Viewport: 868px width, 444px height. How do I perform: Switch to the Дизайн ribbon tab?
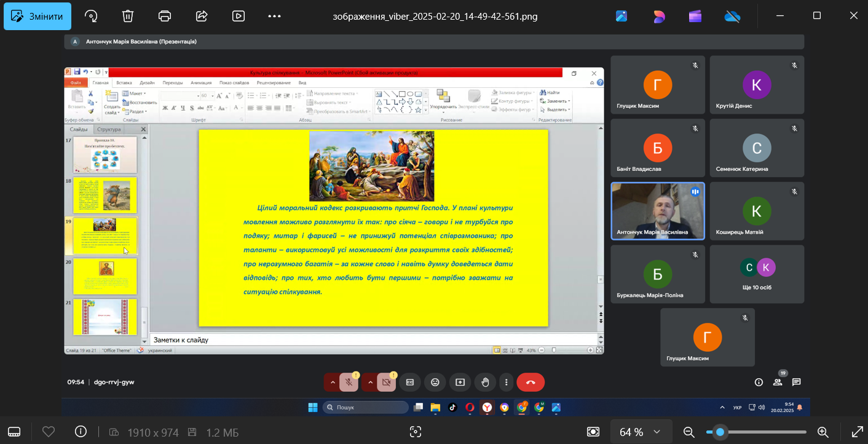147,82
